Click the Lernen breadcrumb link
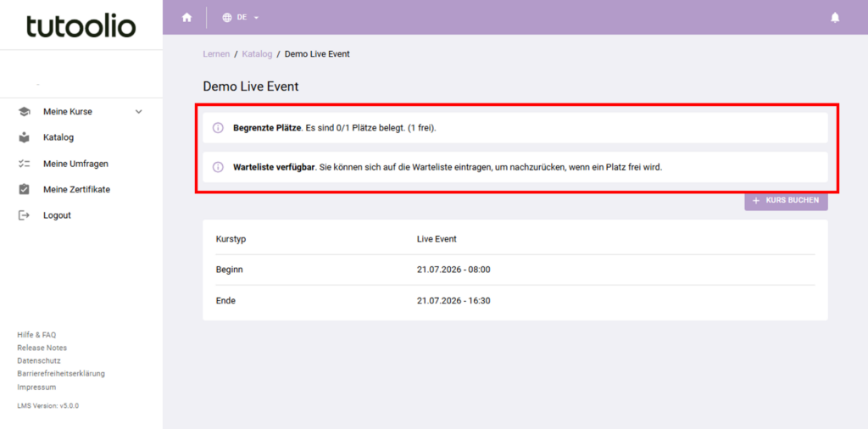The height and width of the screenshot is (429, 868). click(216, 53)
